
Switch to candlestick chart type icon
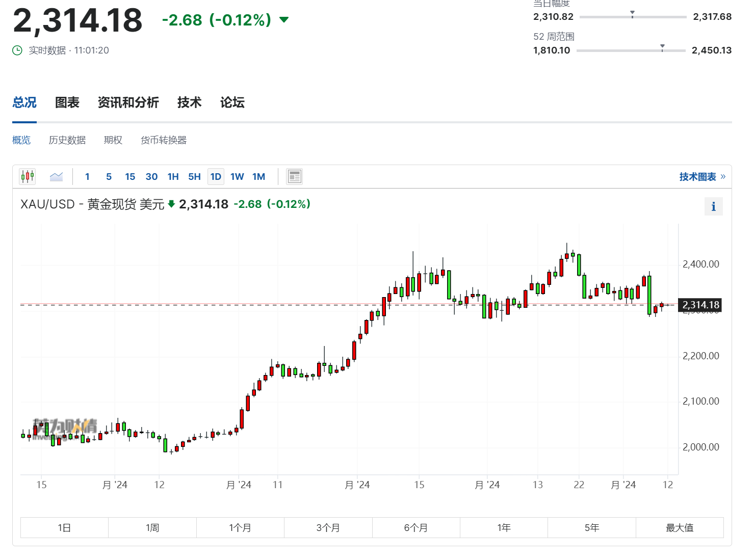coord(28,177)
